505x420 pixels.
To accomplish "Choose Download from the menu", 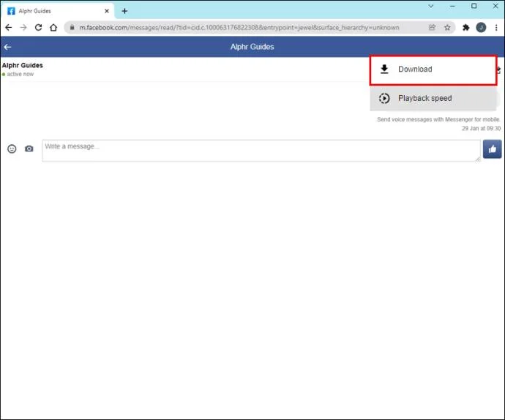I will 433,70.
